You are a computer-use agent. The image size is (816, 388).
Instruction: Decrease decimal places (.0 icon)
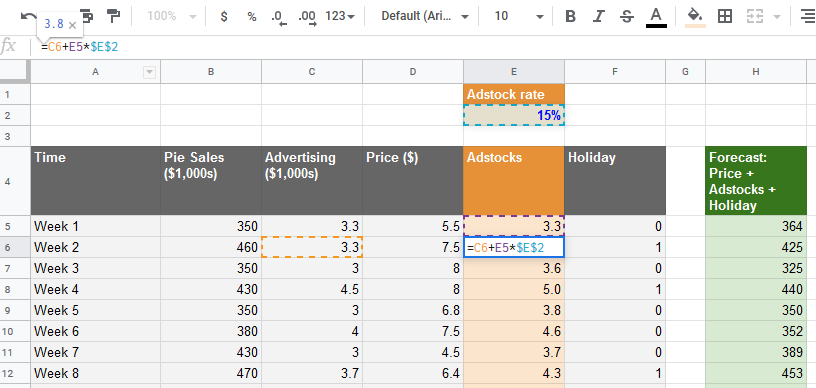click(x=279, y=17)
